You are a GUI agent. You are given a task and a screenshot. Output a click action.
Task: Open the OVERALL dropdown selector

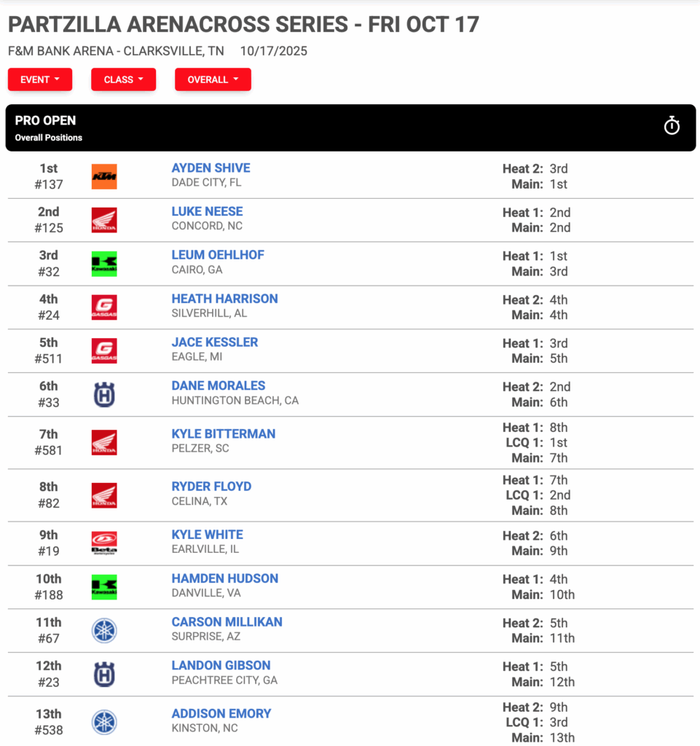point(213,79)
